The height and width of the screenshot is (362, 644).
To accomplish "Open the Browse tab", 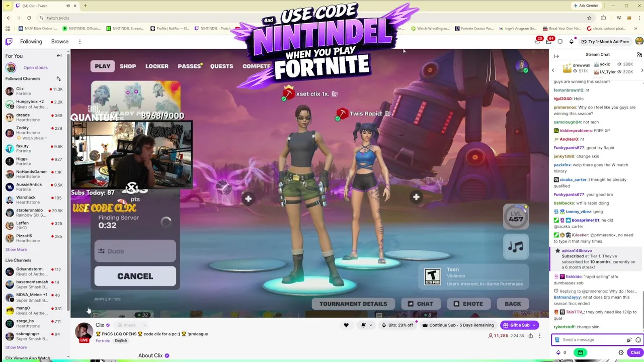I will point(59,42).
